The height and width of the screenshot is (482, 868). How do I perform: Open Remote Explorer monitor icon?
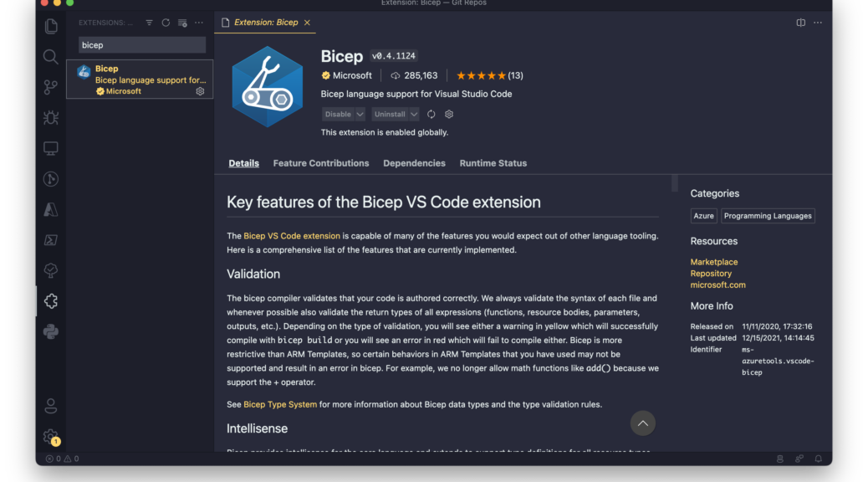tap(51, 148)
